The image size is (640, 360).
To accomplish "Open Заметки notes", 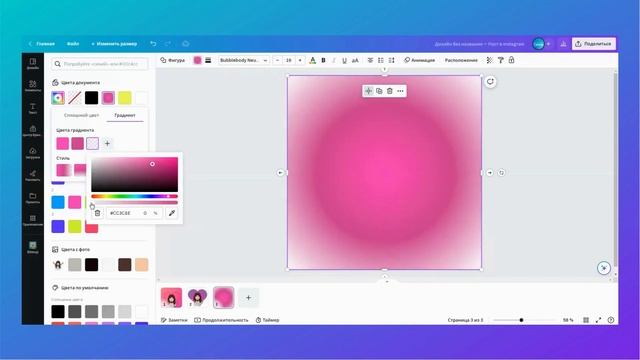I will coord(174,320).
